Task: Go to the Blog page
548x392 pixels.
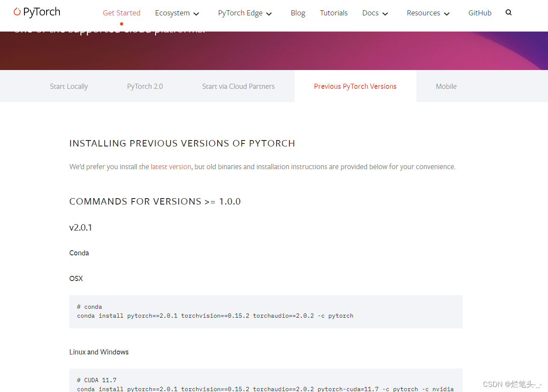Action: coord(298,13)
